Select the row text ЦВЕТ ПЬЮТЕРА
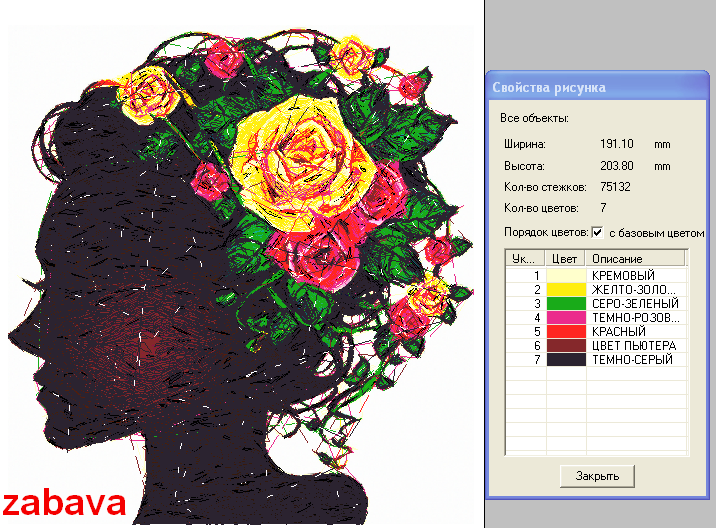716x528 pixels. (x=634, y=345)
